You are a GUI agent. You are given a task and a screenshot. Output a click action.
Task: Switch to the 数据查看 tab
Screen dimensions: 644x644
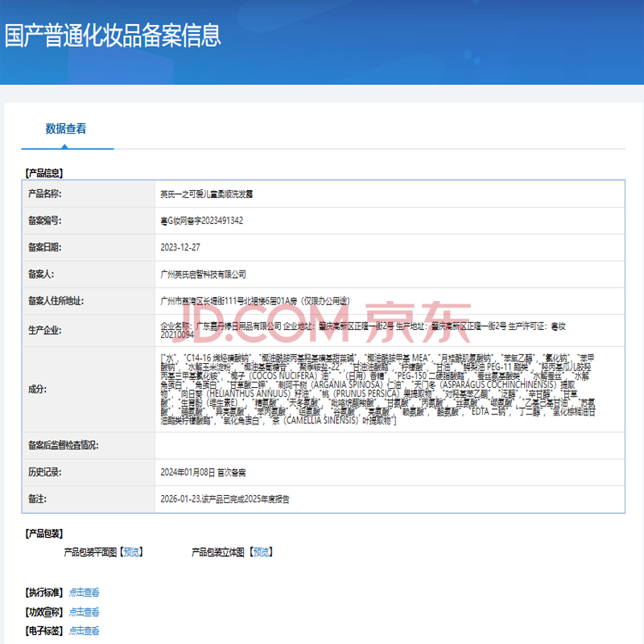(66, 129)
